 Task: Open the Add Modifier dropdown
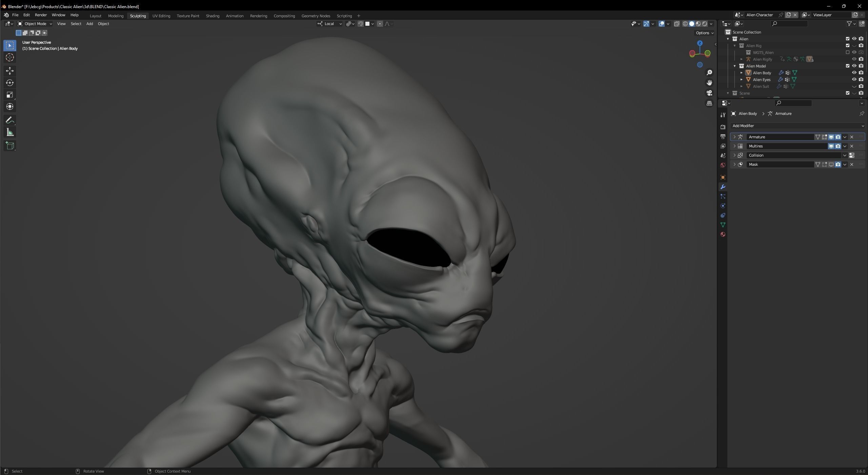798,126
